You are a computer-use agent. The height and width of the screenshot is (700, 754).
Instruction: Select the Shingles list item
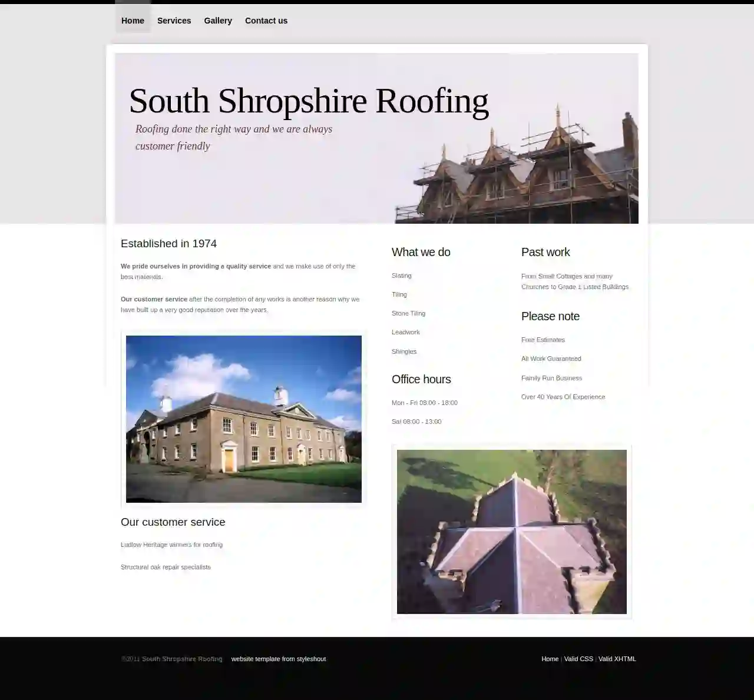pos(404,351)
